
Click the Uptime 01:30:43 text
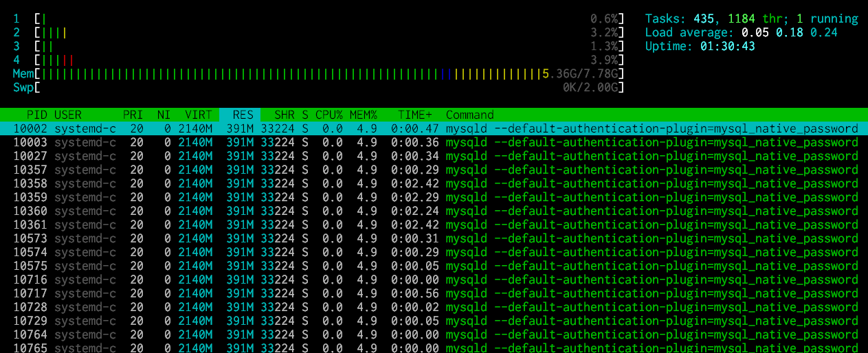coord(700,46)
